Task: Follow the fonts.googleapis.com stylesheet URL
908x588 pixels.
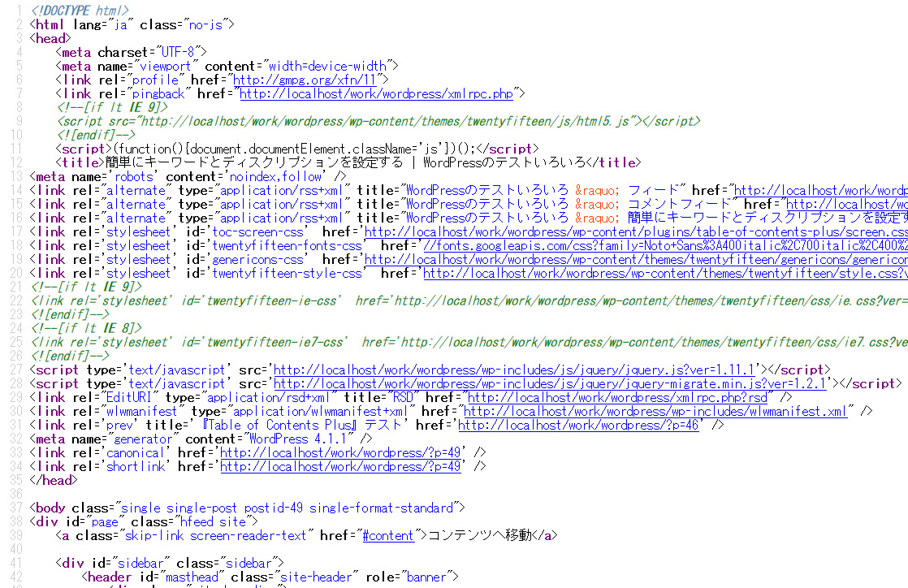Action: (x=664, y=245)
